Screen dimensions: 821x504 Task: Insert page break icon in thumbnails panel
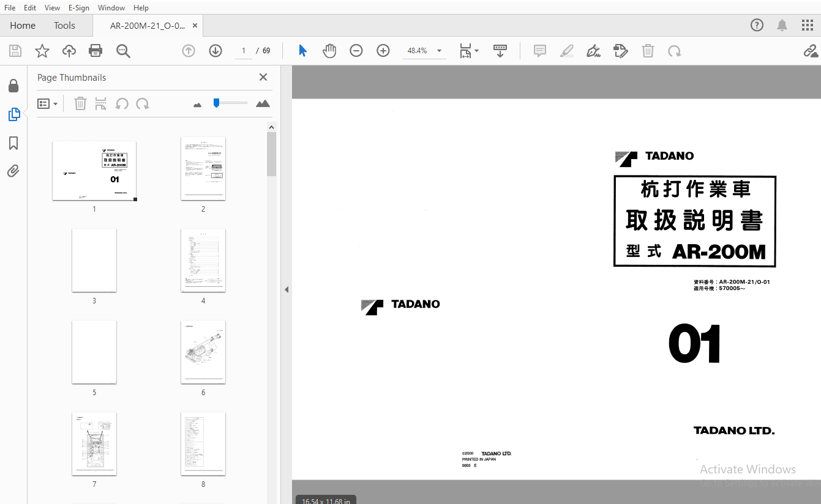click(x=101, y=103)
